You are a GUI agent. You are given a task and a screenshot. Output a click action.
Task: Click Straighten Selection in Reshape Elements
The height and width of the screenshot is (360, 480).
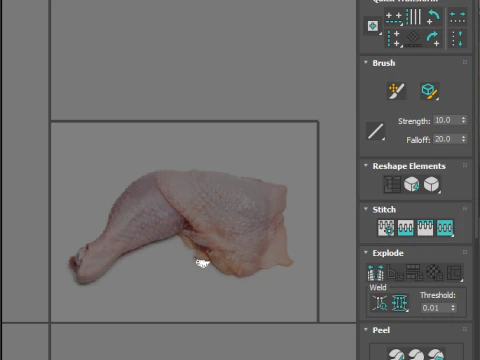tap(392, 184)
